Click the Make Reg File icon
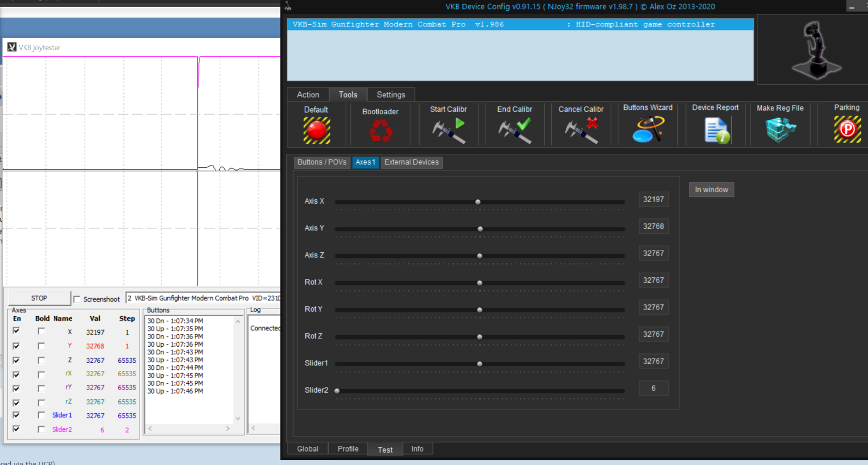 coord(780,130)
